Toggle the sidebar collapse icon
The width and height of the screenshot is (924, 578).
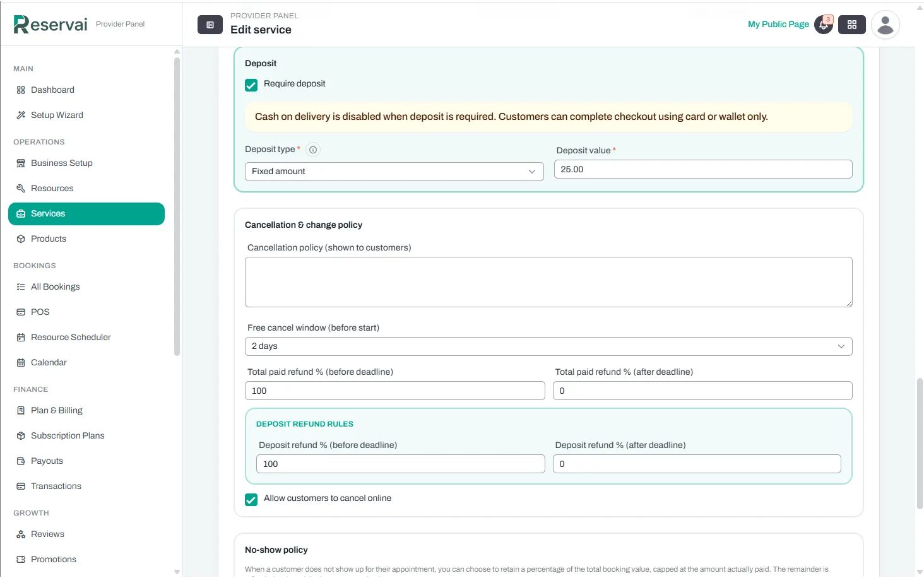point(210,25)
